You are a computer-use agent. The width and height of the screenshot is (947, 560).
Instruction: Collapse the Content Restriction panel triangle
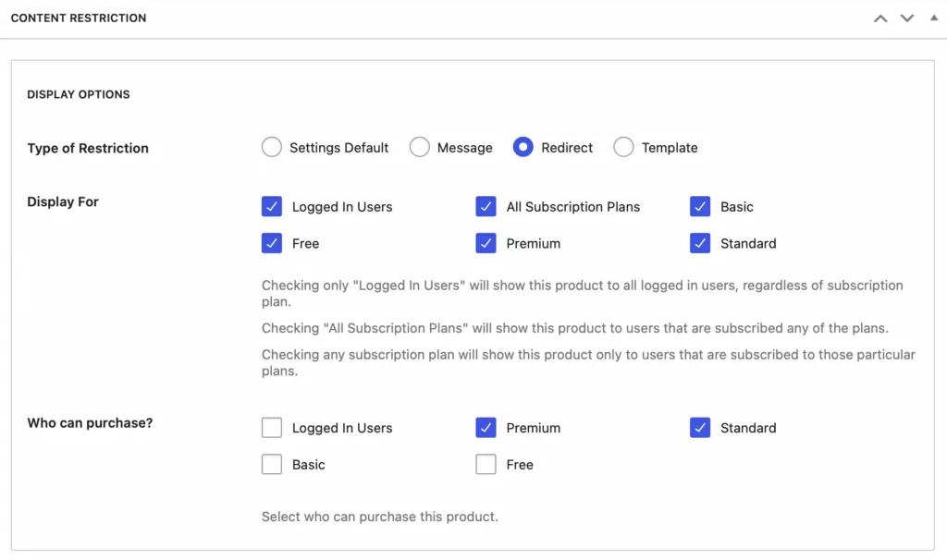(934, 18)
